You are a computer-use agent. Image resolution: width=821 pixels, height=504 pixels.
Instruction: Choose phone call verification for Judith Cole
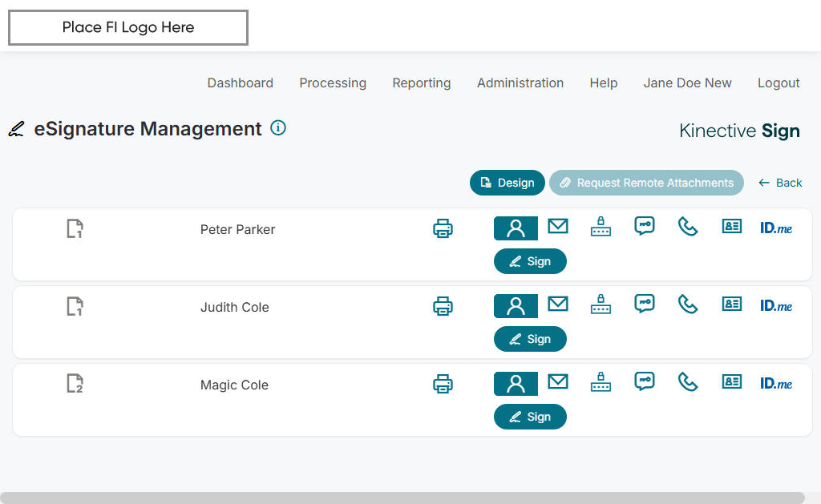pyautogui.click(x=688, y=304)
